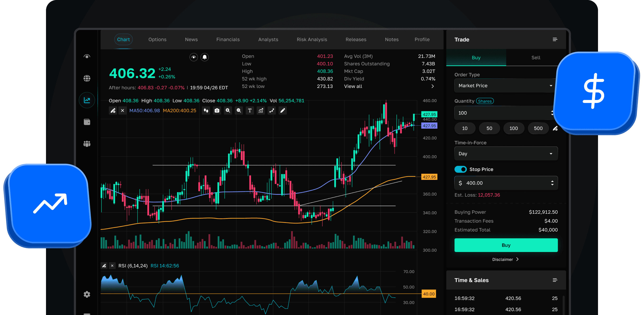Expand stats with the View all chevron

433,86
